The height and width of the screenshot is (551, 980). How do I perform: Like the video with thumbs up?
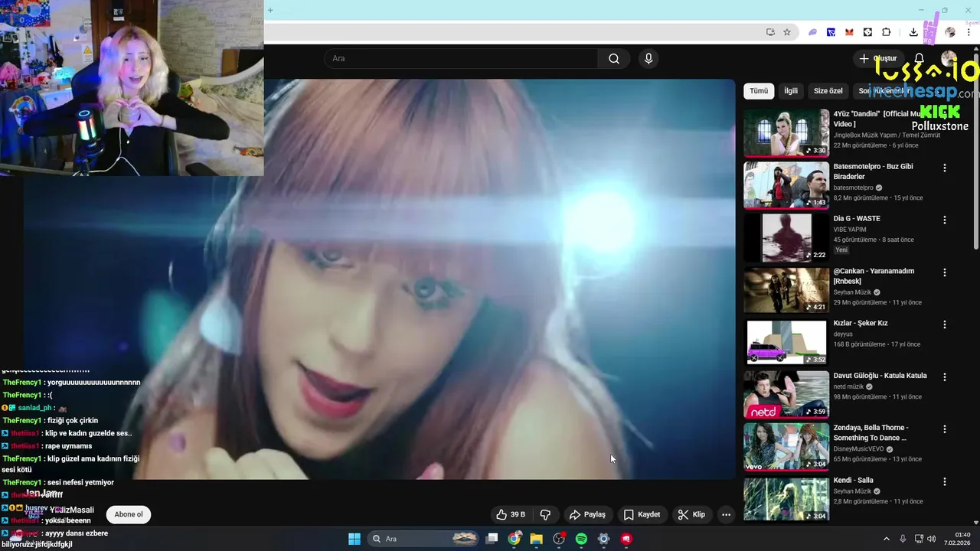[510, 514]
